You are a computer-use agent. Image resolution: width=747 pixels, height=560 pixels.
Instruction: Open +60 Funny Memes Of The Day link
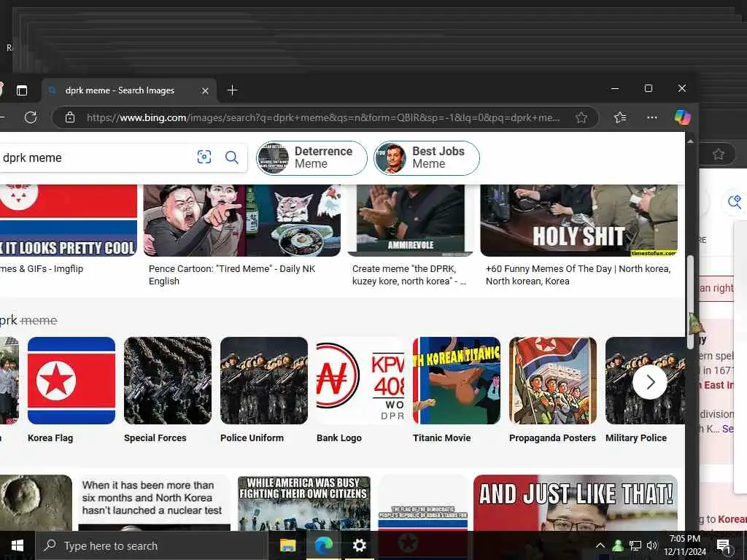point(578,275)
